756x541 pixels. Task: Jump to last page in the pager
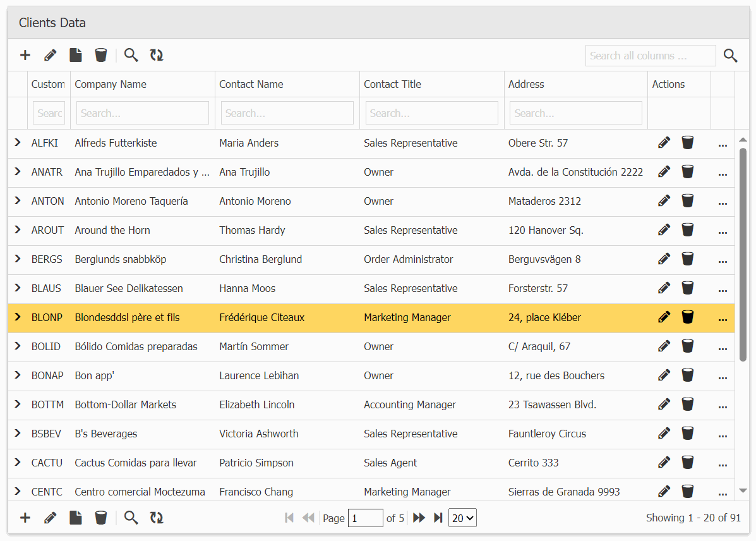pyautogui.click(x=438, y=518)
